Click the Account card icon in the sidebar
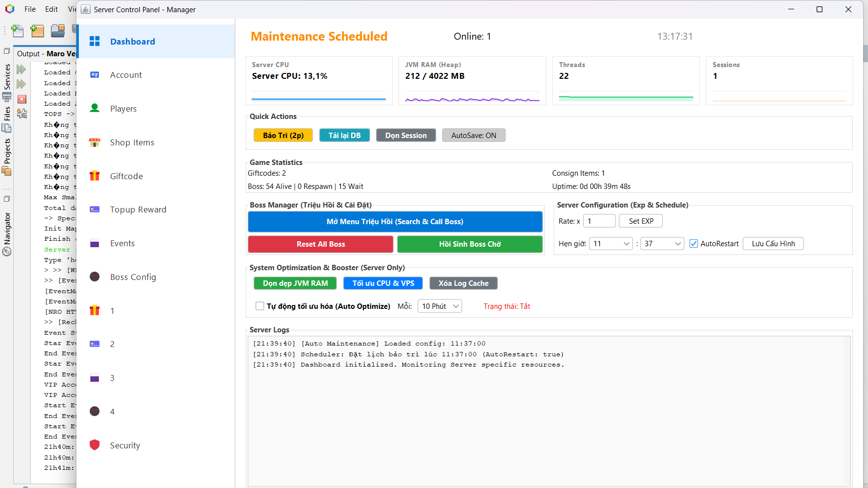Image resolution: width=868 pixels, height=488 pixels. (94, 75)
